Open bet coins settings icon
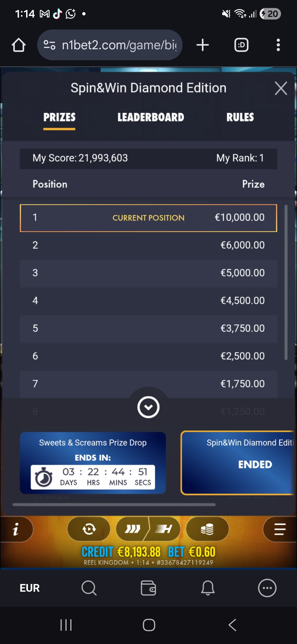297x644 pixels. click(x=207, y=529)
